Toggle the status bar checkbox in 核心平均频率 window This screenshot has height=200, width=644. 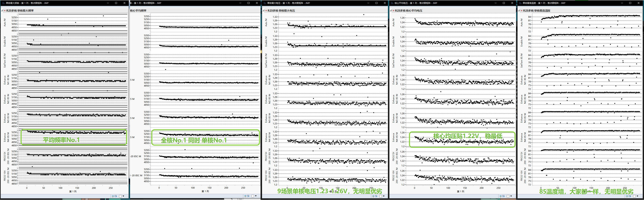coord(253,196)
